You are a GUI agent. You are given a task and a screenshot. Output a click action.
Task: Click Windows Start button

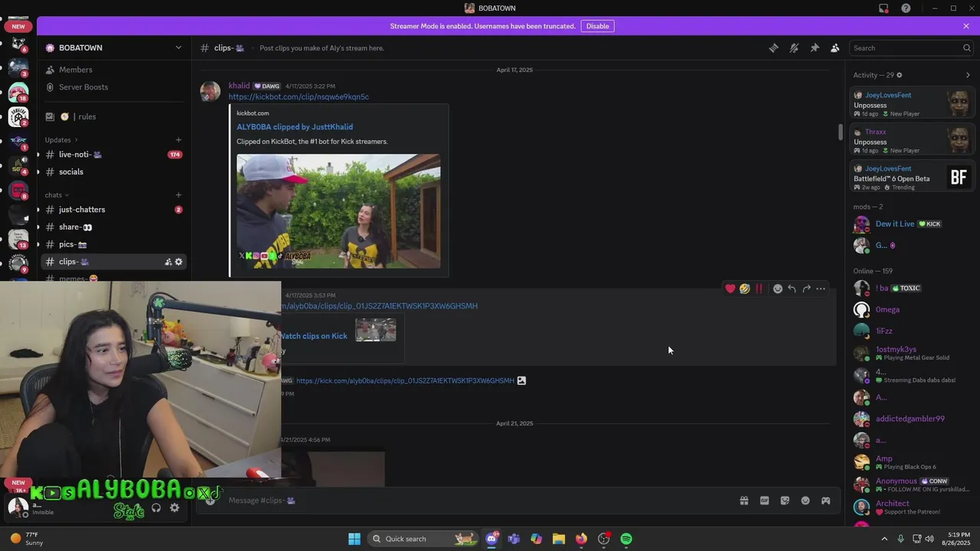pos(354,539)
